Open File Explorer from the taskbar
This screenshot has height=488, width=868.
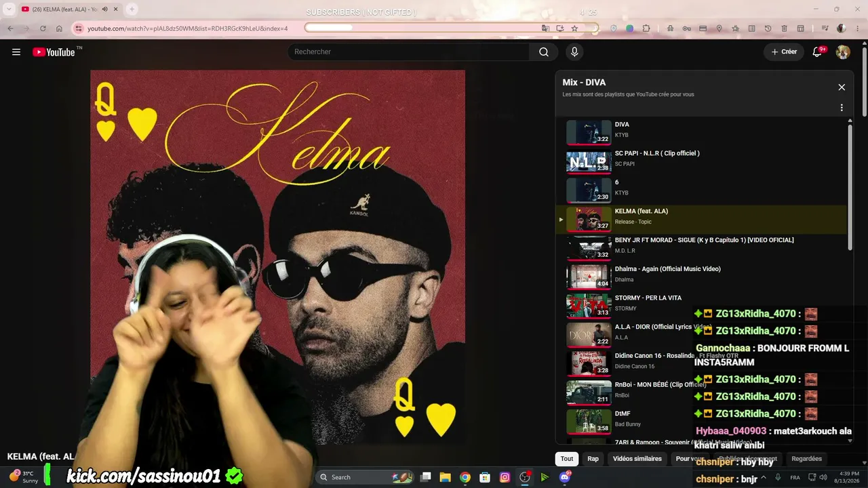point(446,477)
